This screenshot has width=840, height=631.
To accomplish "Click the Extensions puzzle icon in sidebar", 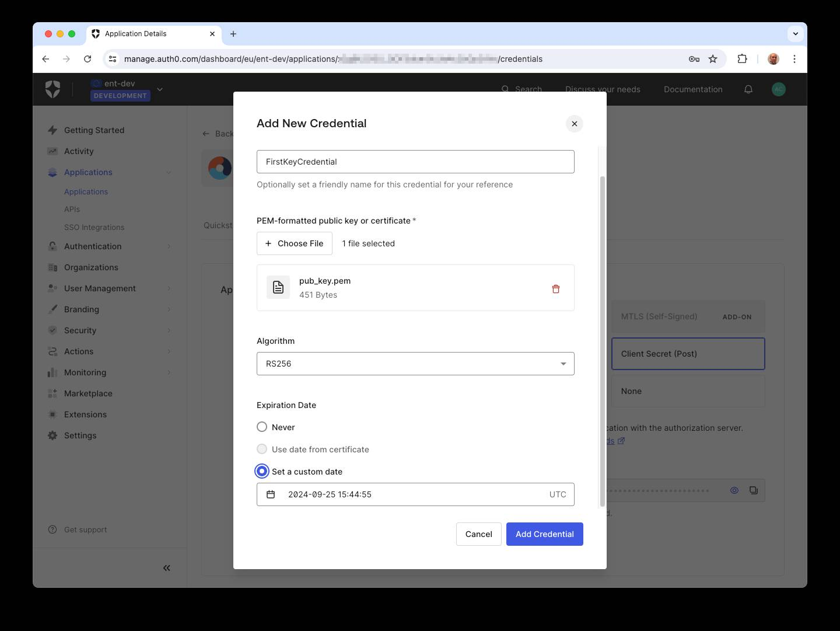I will coord(52,414).
